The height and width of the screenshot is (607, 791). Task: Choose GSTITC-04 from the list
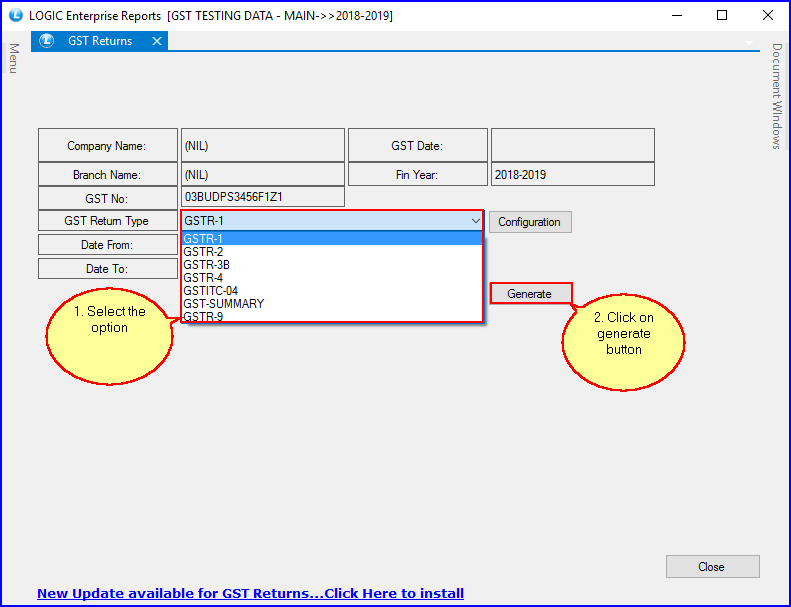332,291
